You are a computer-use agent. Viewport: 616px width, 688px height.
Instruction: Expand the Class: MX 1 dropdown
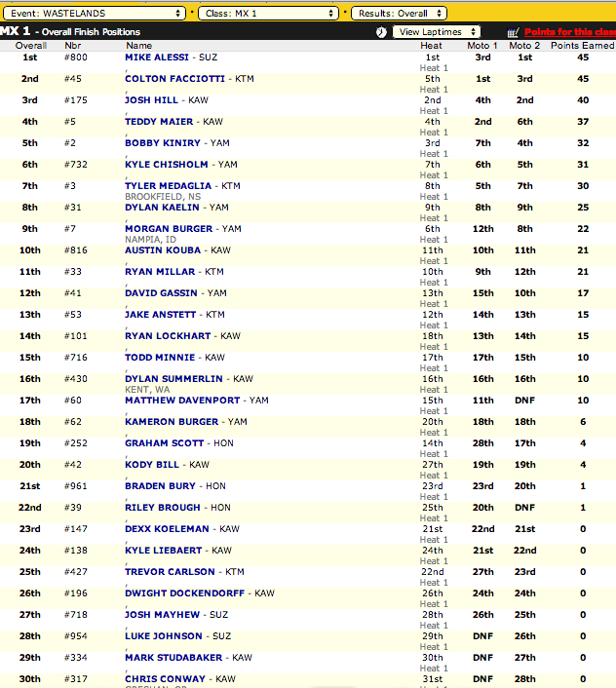(x=270, y=13)
